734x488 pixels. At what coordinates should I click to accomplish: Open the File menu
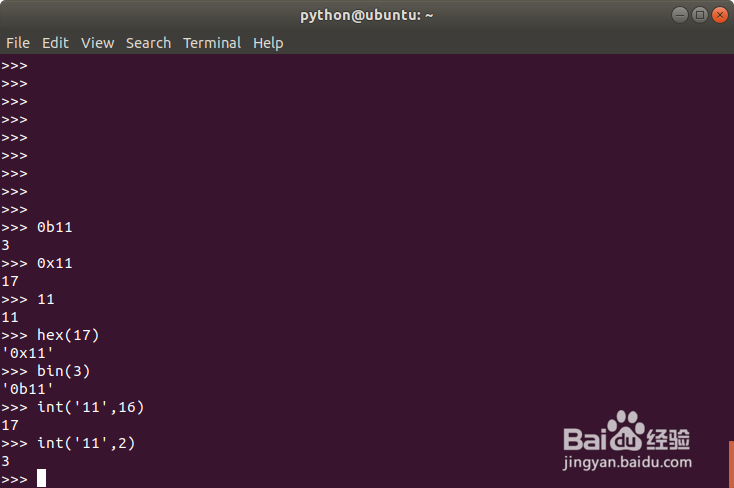[18, 43]
